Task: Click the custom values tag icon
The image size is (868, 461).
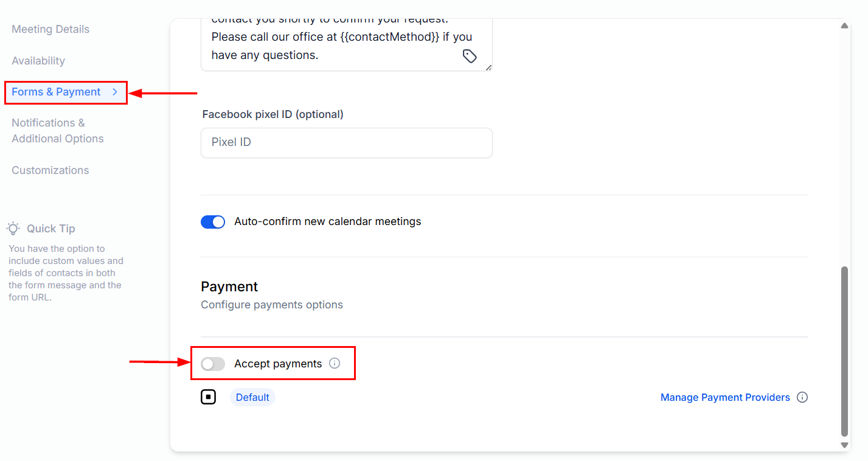Action: pos(470,56)
